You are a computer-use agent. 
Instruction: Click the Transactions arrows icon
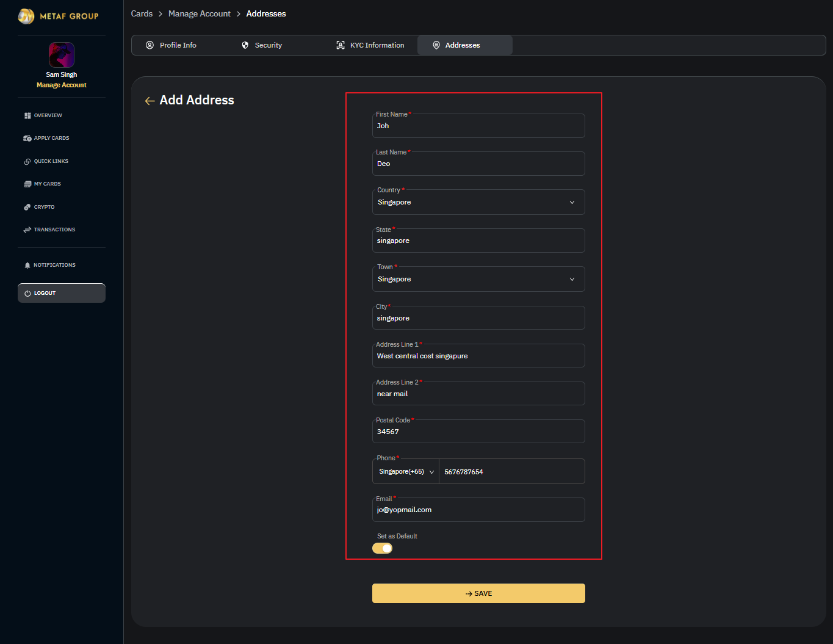pos(27,230)
